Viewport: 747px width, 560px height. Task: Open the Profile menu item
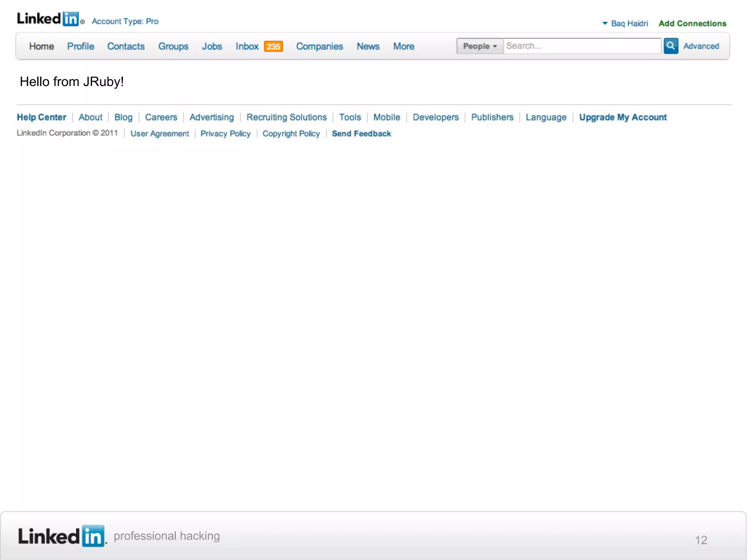tap(81, 46)
